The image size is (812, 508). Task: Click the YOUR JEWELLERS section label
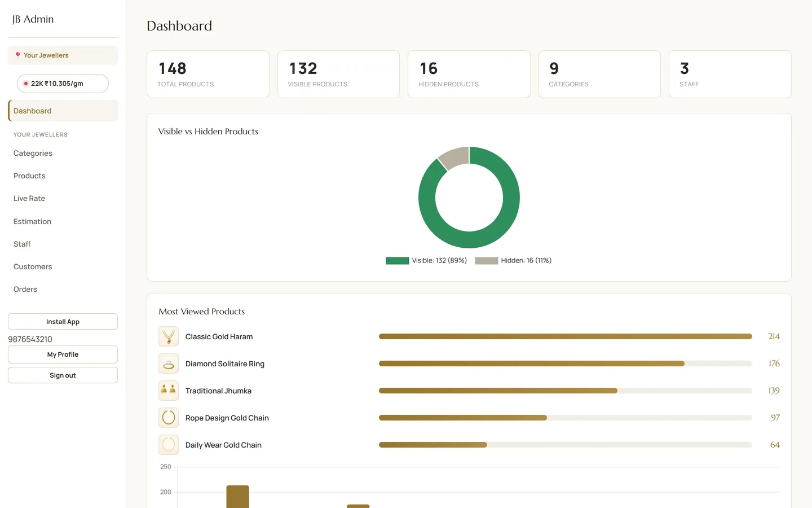(x=41, y=135)
